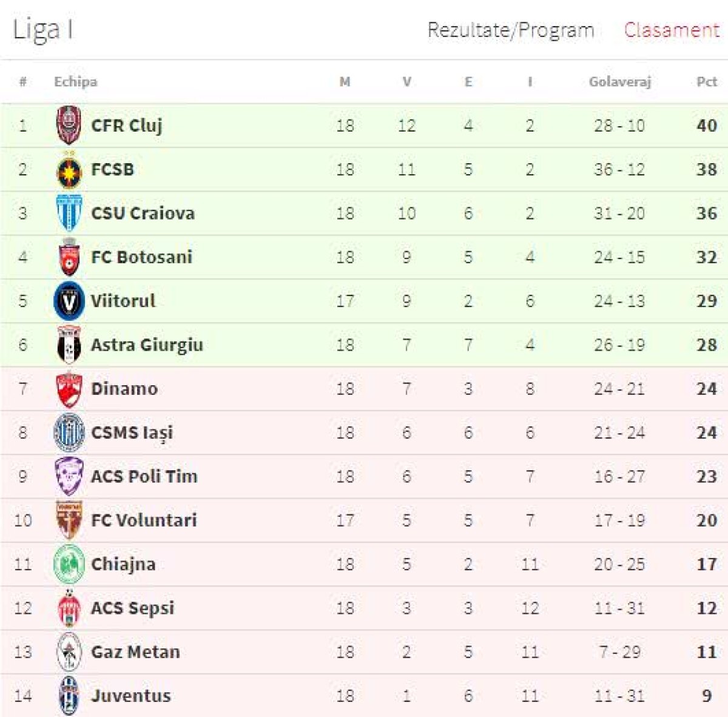Click the Dinamo club badge

(x=69, y=389)
